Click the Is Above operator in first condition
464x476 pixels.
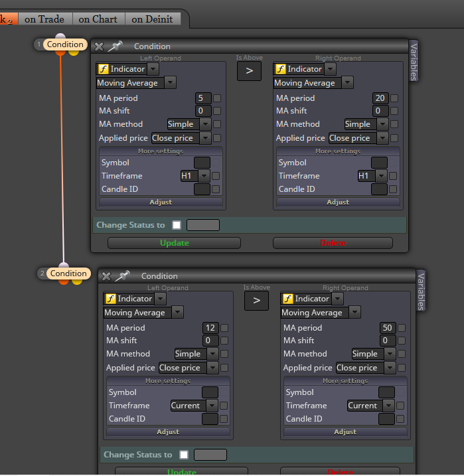pos(249,71)
